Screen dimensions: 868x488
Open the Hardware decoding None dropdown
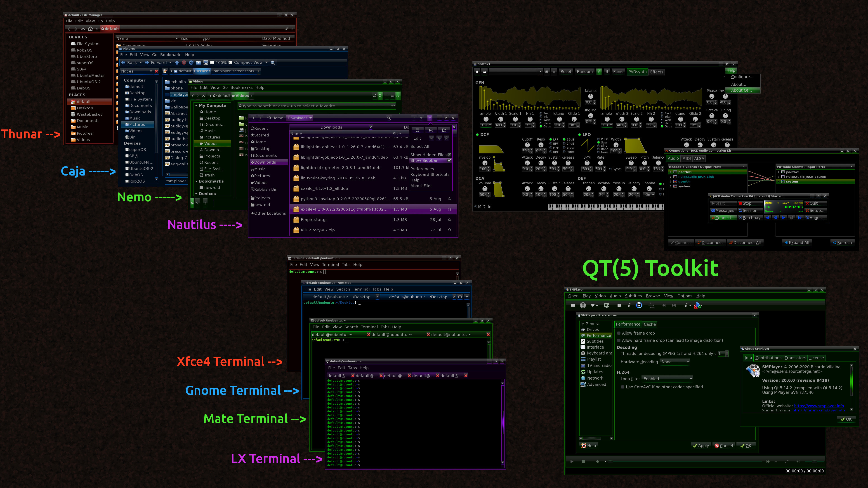click(675, 362)
